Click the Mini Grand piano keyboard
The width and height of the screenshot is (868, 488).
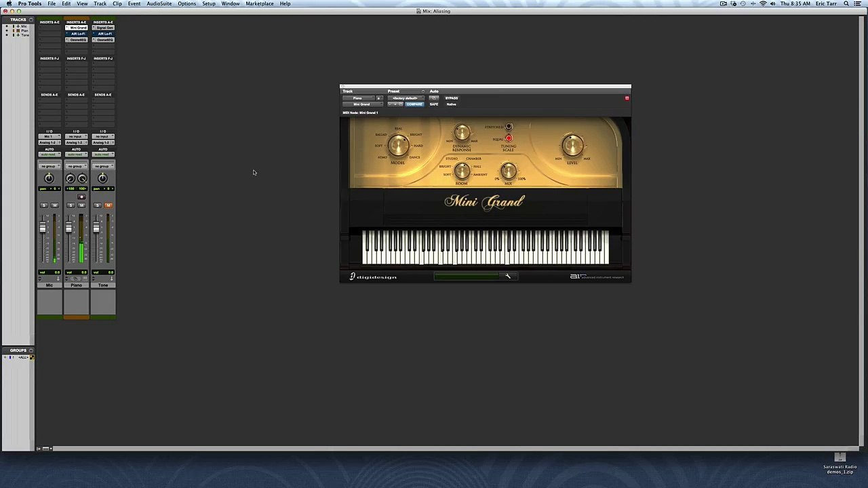[x=486, y=247]
